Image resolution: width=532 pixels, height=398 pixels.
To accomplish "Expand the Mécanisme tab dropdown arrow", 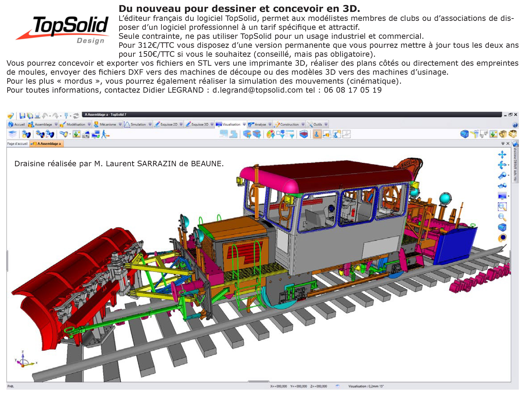I will (x=120, y=124).
